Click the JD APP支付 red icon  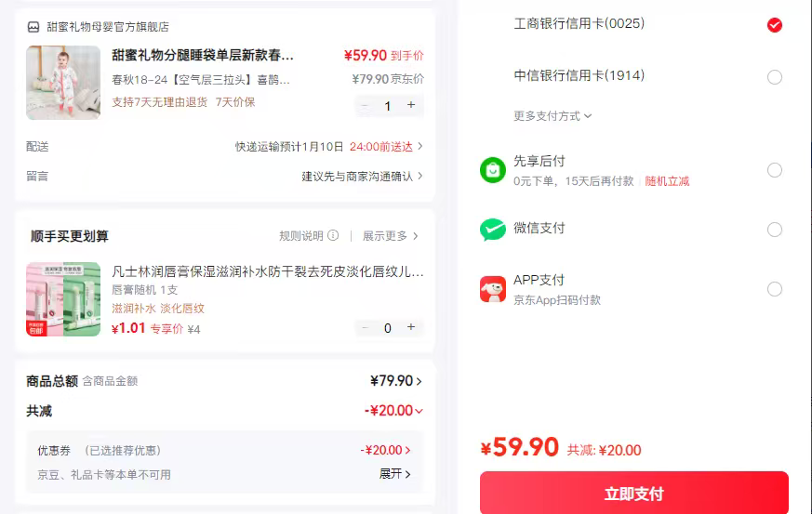point(492,289)
